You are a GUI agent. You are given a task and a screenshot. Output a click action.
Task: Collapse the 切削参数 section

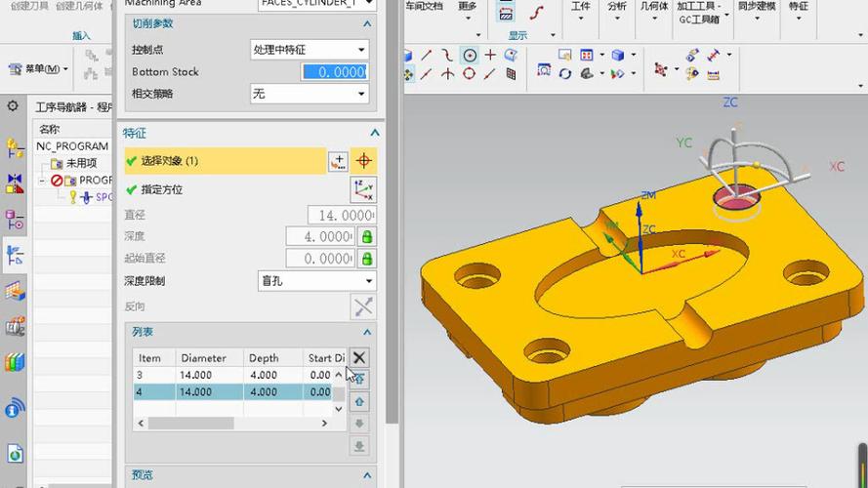pos(366,23)
